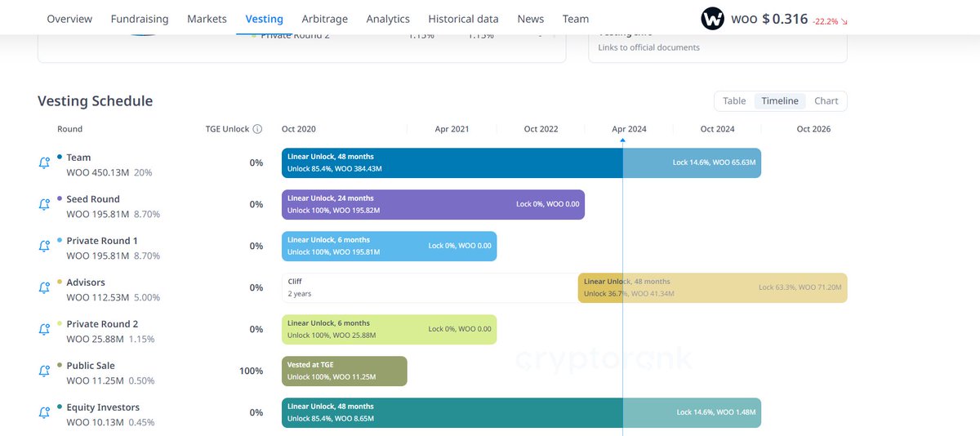Open the Team tab in navigation
This screenshot has width=980, height=436.
[576, 19]
